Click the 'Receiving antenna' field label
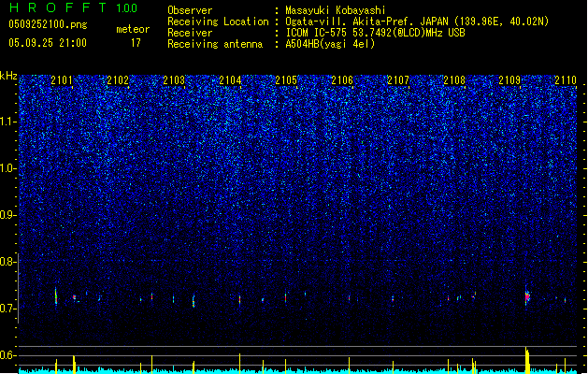This screenshot has height=374, width=588. point(215,44)
